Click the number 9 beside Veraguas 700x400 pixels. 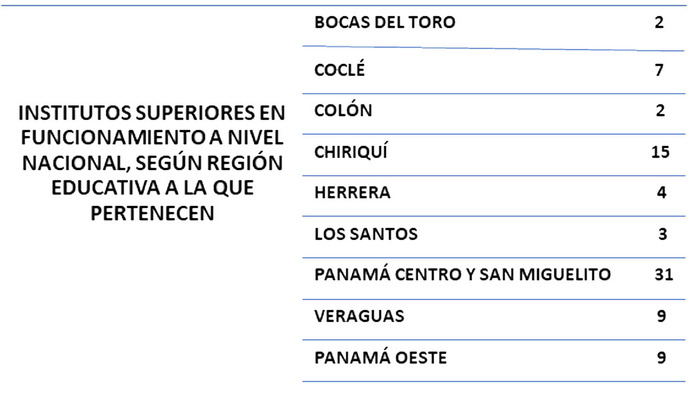click(x=662, y=316)
